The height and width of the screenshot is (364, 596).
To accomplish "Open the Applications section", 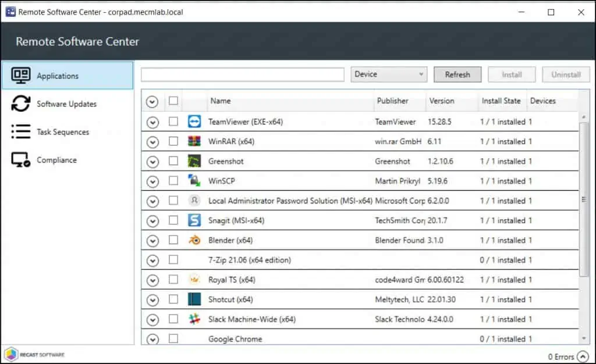I will (x=68, y=76).
